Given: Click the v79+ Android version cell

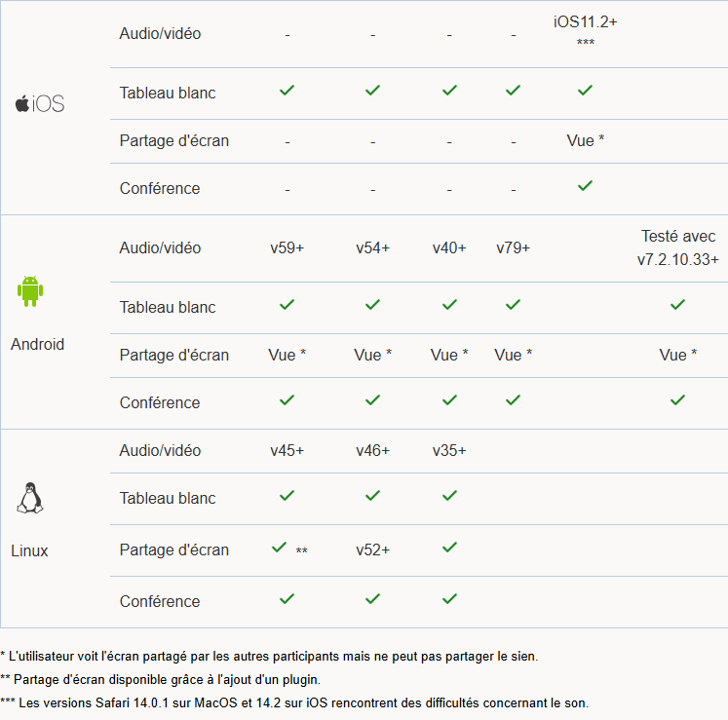Looking at the screenshot, I should (x=514, y=248).
